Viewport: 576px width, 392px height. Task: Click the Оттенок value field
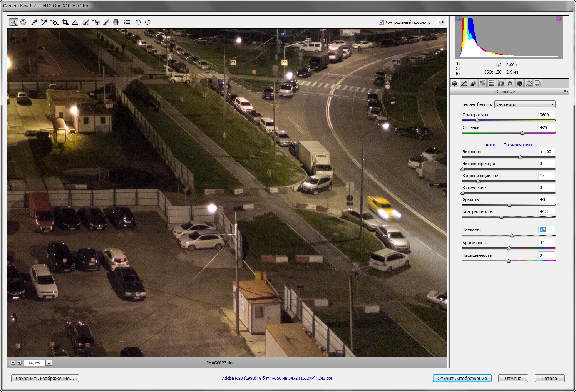click(x=546, y=127)
